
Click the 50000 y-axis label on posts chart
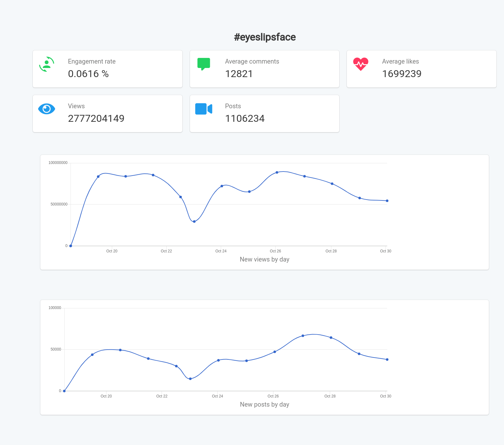56,349
